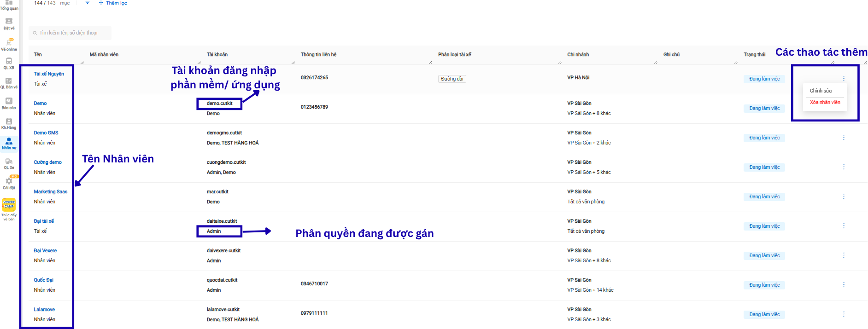Screen dimensions: 868x329
Task: Open more actions for Demo GMS row
Action: click(x=844, y=138)
